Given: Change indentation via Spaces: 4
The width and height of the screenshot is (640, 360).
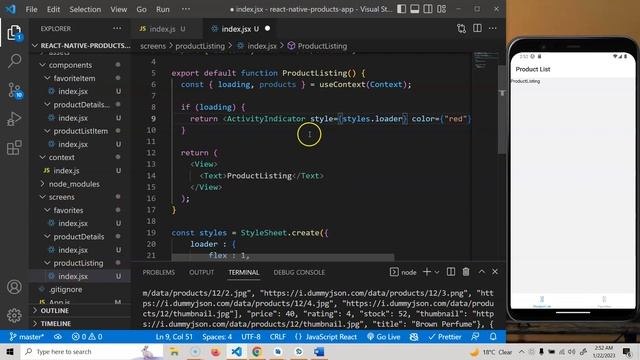Looking at the screenshot, I should [217, 337].
